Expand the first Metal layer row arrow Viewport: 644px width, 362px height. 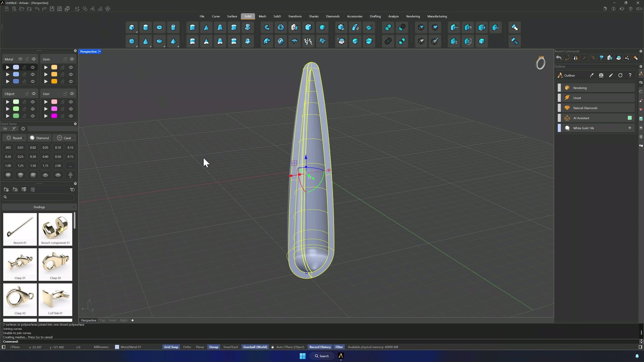pos(8,67)
